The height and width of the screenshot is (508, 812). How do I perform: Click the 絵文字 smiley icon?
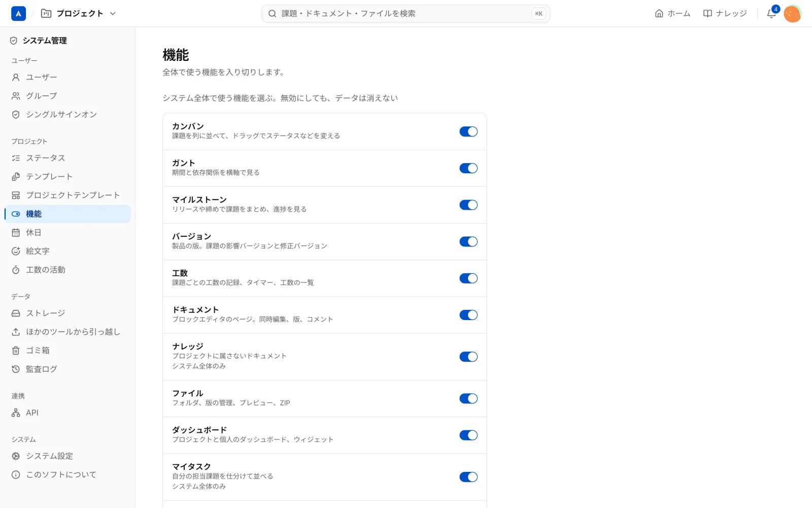pos(16,251)
